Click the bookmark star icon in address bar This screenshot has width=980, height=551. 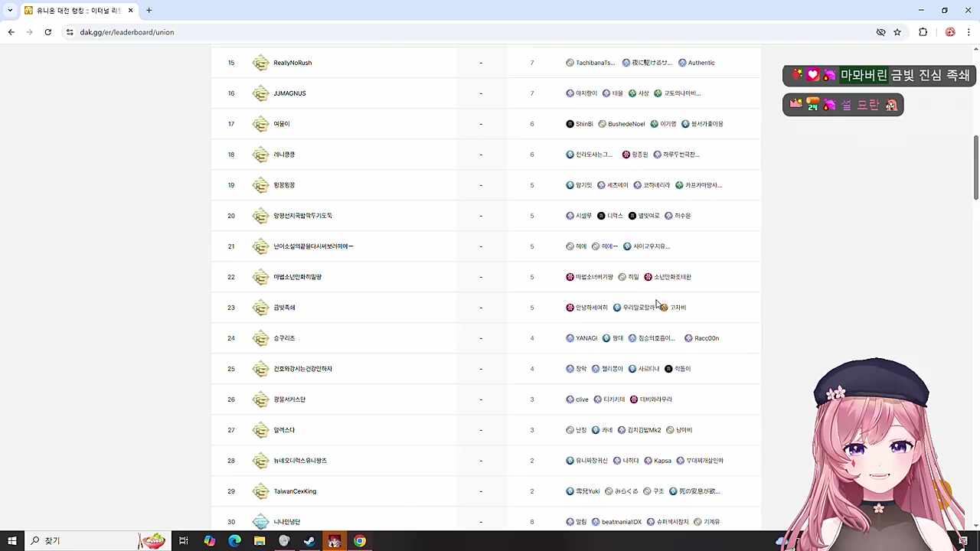point(897,32)
